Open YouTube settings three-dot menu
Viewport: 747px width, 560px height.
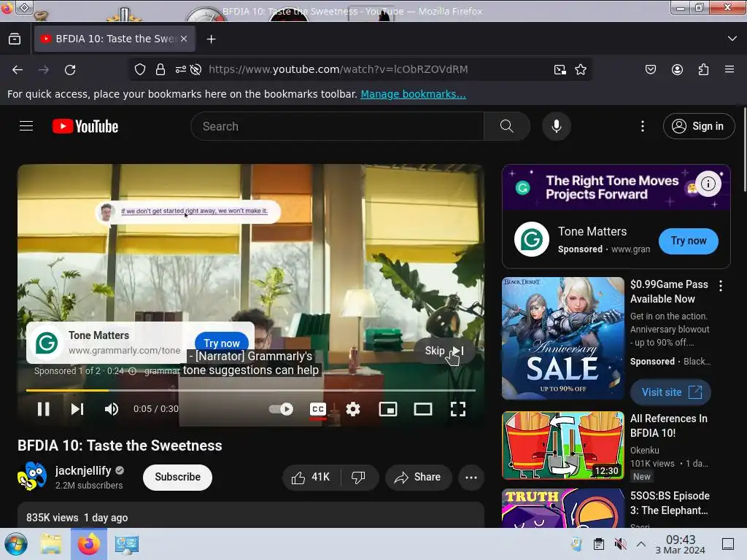coord(642,126)
